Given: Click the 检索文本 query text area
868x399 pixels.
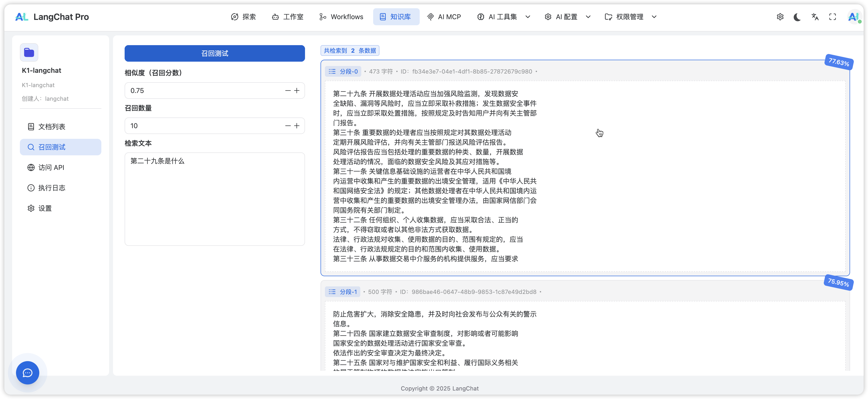Looking at the screenshot, I should point(215,199).
